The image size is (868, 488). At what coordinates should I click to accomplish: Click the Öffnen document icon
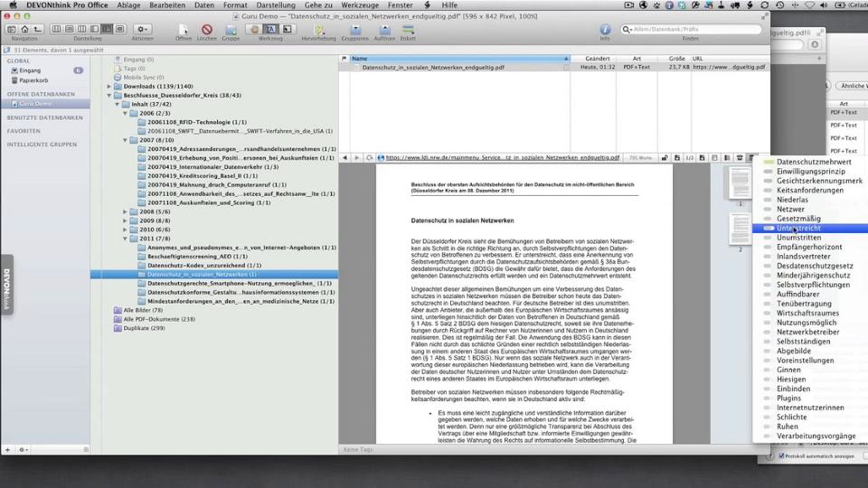[x=183, y=30]
